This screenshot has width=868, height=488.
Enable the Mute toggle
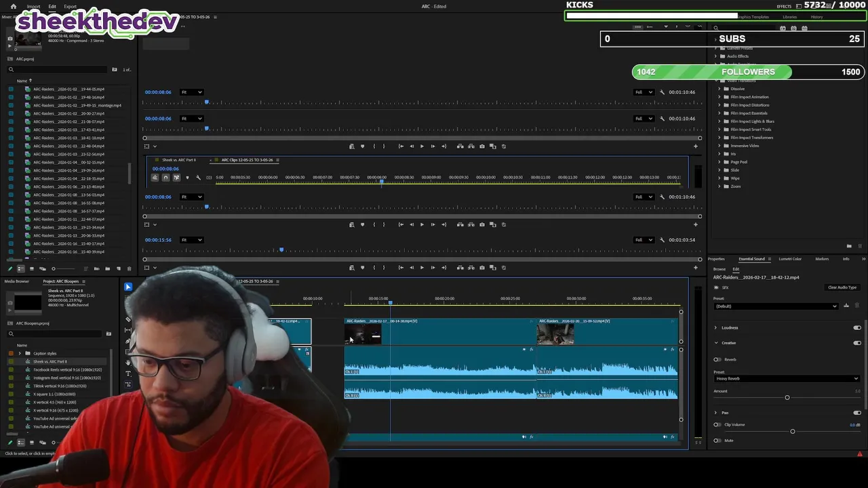click(717, 441)
